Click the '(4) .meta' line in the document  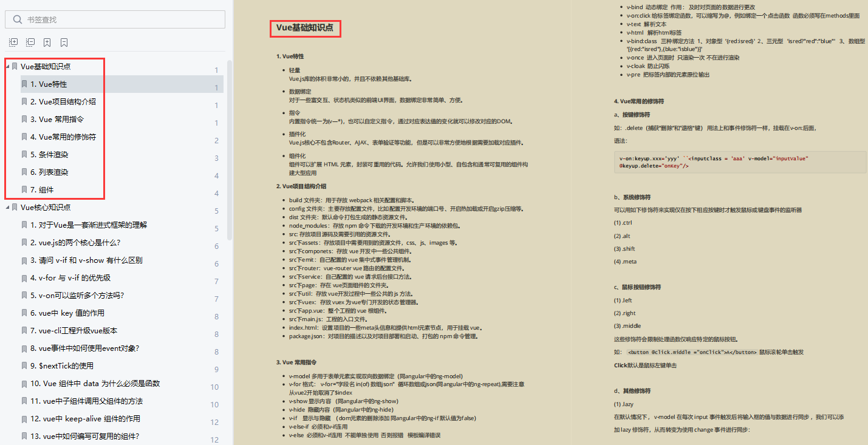point(624,262)
